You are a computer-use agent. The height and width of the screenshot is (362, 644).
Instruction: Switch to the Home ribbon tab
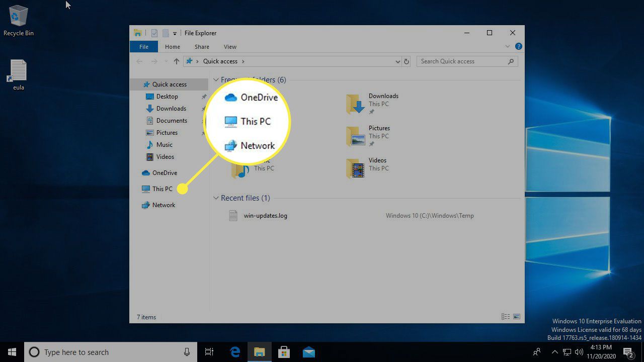tap(173, 47)
